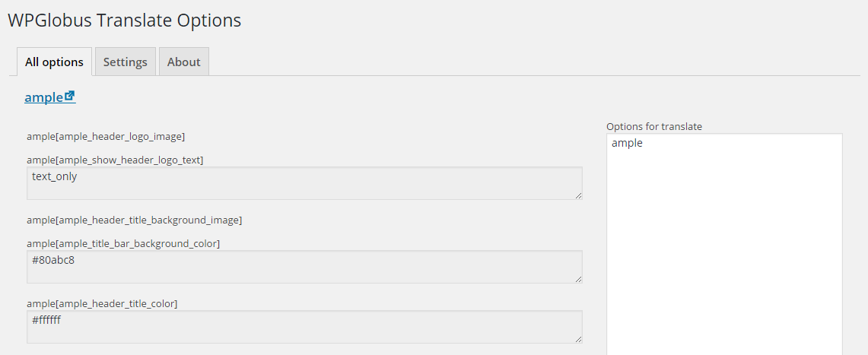Click the #ffffff header title color field
868x355 pixels.
[x=304, y=326]
